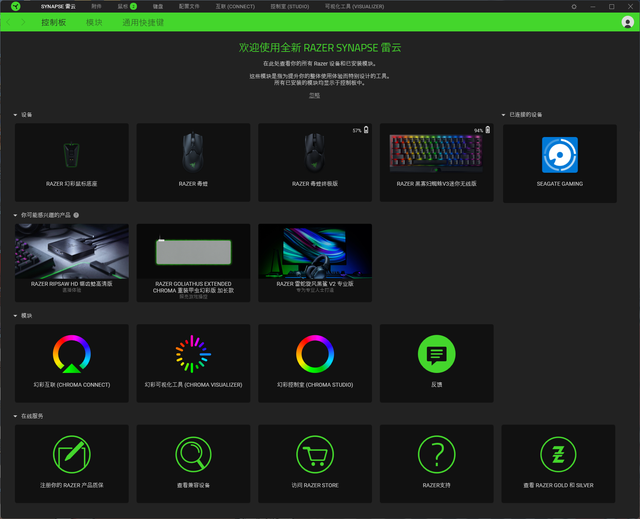Viewport: 640px width, 519px height.
Task: Click the info icon beside 你可能感兴趣的产品
Action: pos(76,215)
